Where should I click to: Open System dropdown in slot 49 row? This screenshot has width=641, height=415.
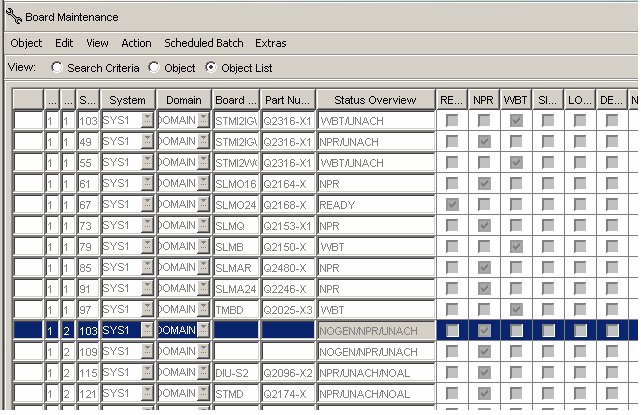click(147, 141)
